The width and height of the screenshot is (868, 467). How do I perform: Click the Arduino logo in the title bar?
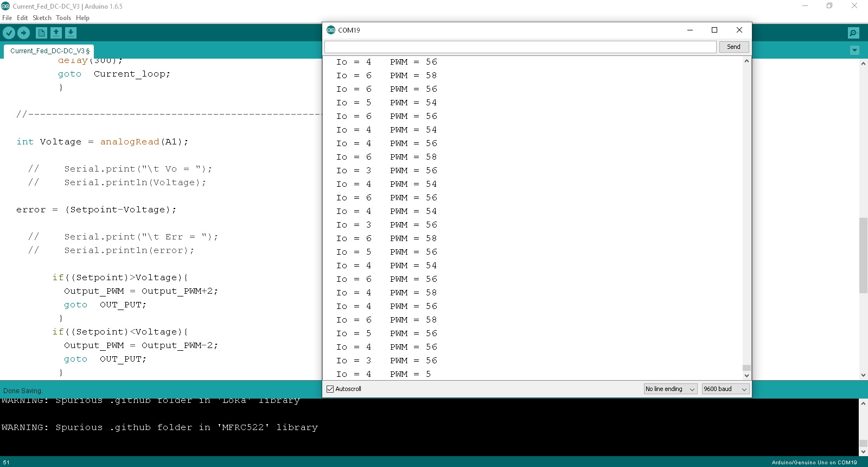tap(5, 6)
